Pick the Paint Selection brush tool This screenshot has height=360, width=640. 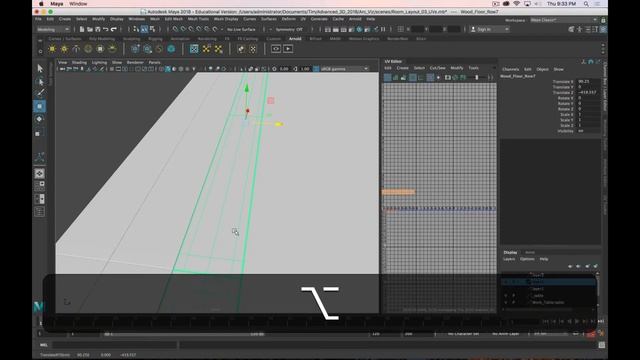(40, 93)
